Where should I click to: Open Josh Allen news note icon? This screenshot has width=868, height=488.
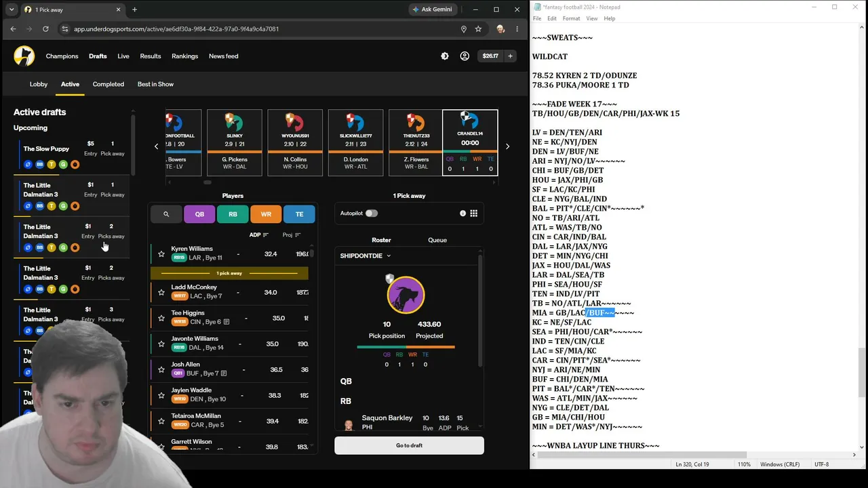[x=224, y=373]
